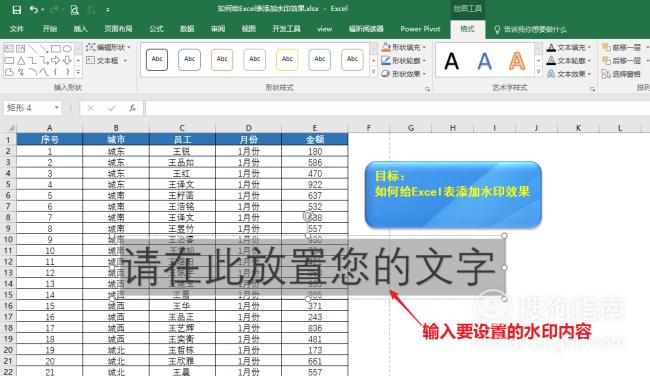The height and width of the screenshot is (376, 650).
Task: Select the black WordArt A style
Action: click(451, 61)
